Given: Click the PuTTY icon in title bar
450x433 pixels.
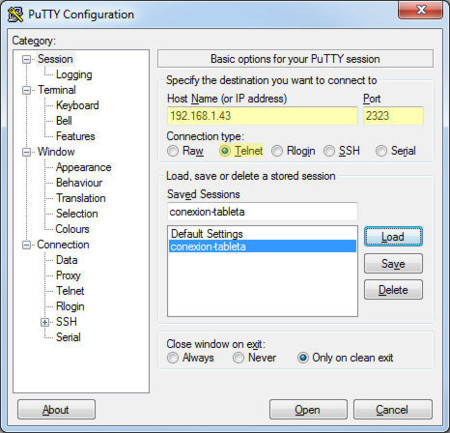Looking at the screenshot, I should (15, 14).
